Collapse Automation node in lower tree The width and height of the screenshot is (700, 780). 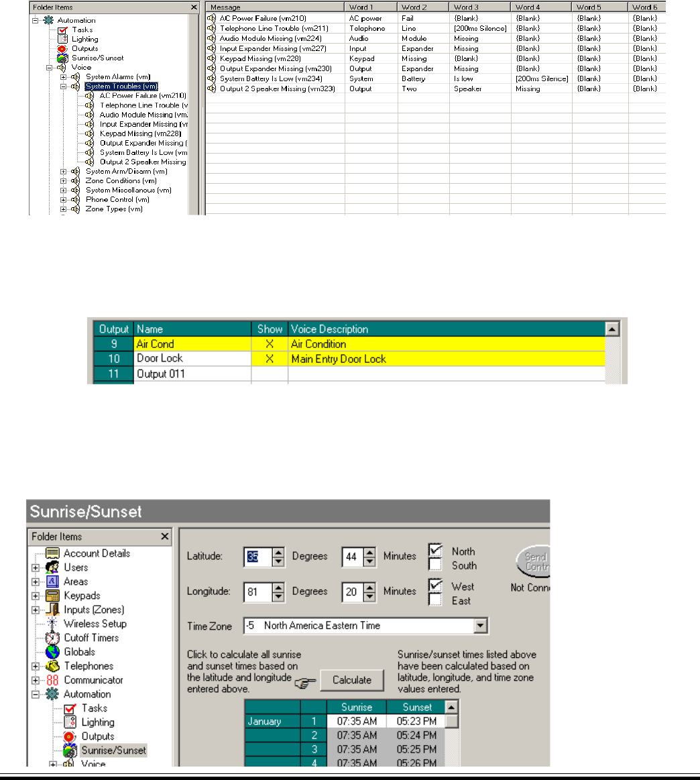(36, 694)
